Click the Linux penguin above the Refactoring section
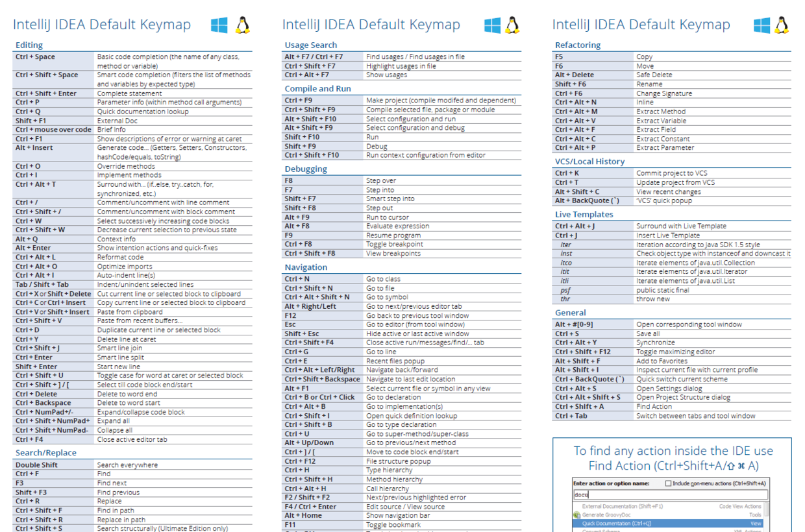 (782, 25)
